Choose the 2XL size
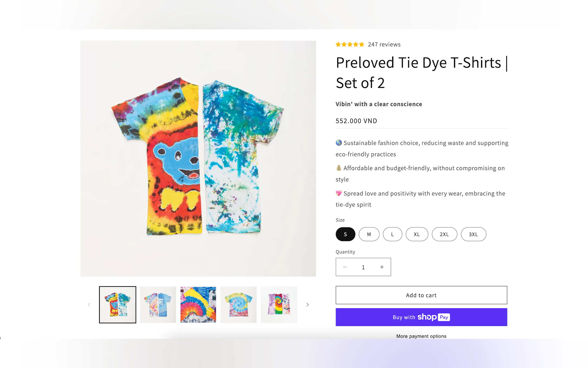Viewport: 588px width, 368px height. [444, 234]
